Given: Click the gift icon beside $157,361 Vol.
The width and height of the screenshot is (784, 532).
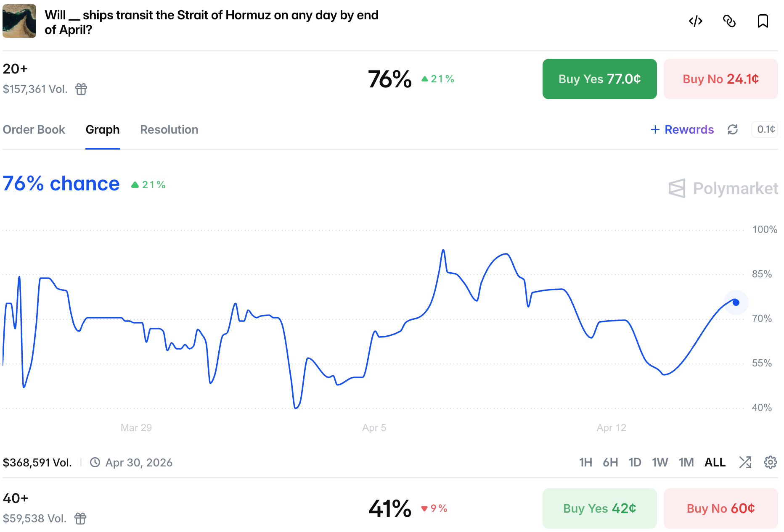Looking at the screenshot, I should tap(81, 89).
